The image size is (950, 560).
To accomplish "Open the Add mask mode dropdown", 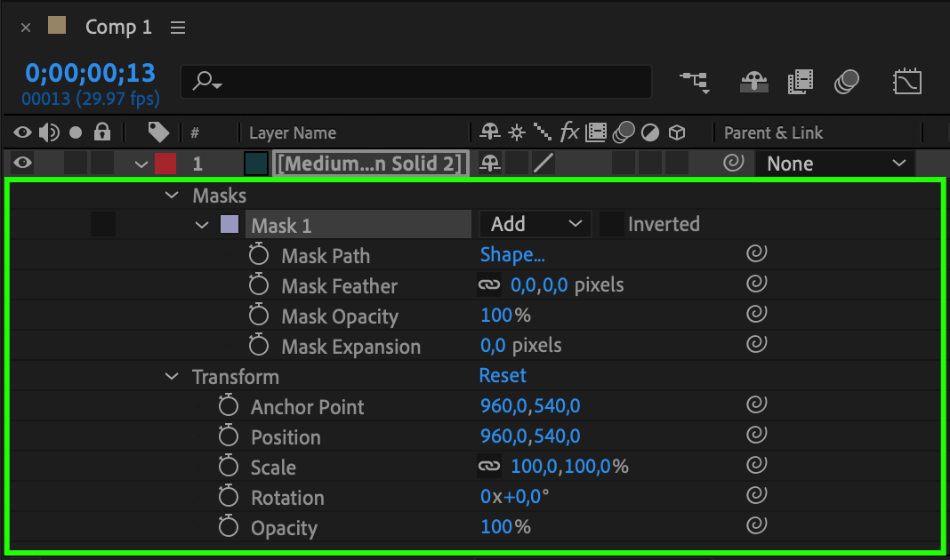I will coord(535,225).
